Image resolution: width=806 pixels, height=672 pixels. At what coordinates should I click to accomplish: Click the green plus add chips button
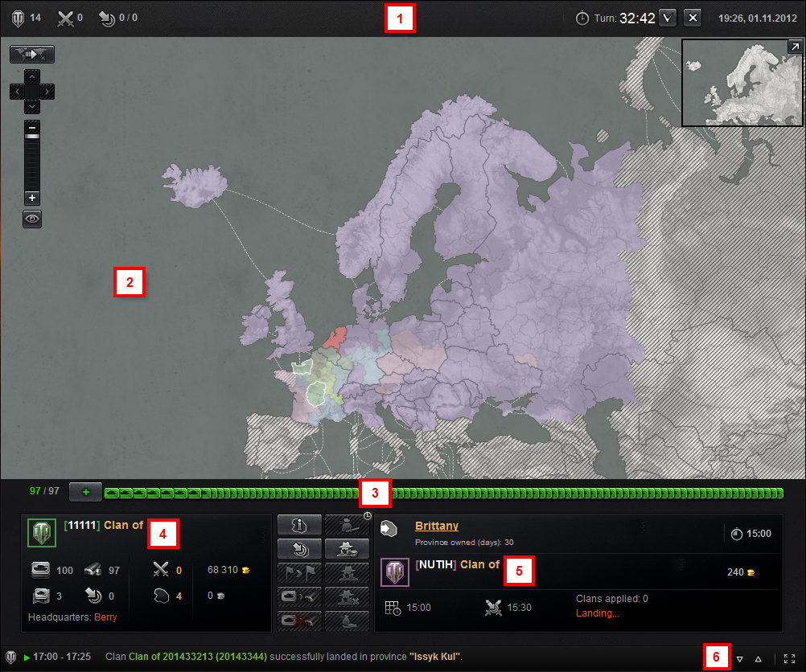[x=86, y=491]
